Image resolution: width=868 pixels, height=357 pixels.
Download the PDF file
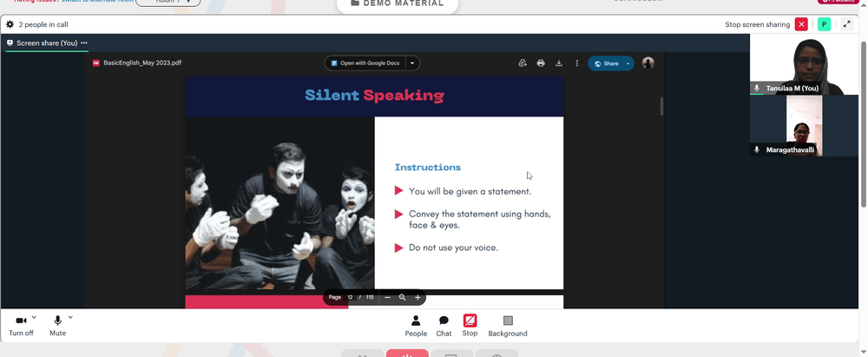click(x=559, y=63)
